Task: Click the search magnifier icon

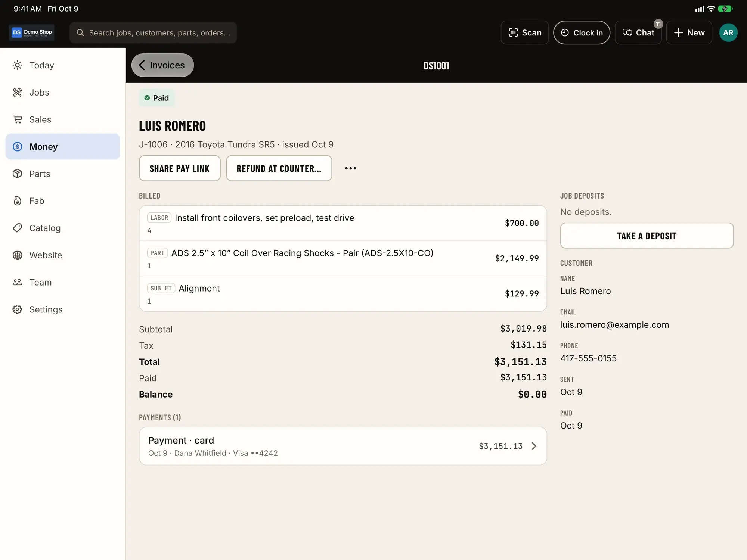Action: tap(80, 33)
